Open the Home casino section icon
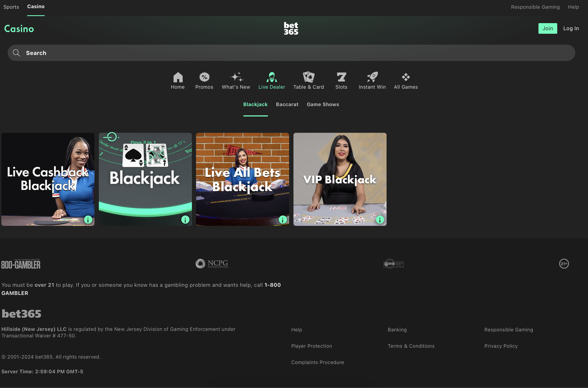The width and height of the screenshot is (588, 388). click(177, 77)
